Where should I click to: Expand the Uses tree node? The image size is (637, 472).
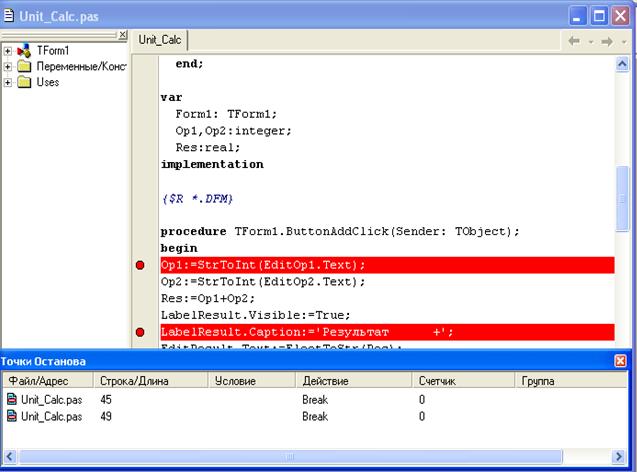(7, 82)
